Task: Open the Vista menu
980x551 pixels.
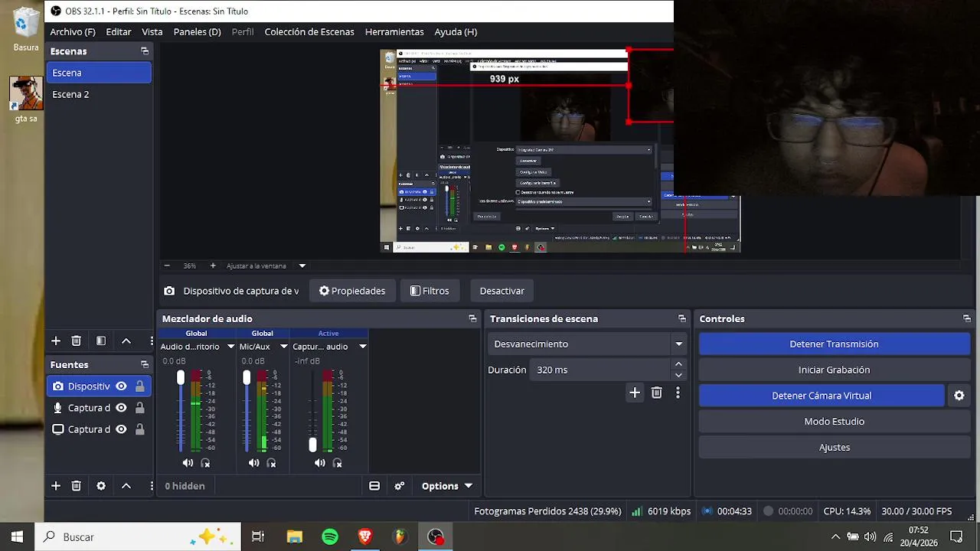Action: (152, 31)
